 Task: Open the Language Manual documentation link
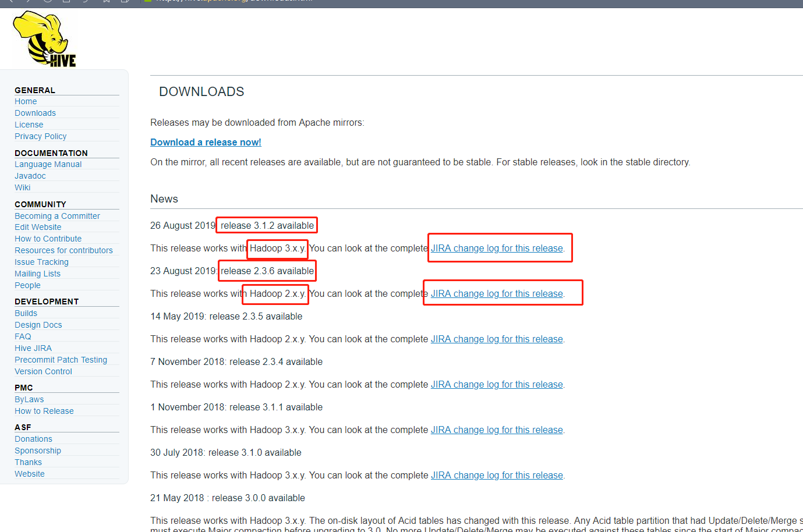pyautogui.click(x=48, y=164)
